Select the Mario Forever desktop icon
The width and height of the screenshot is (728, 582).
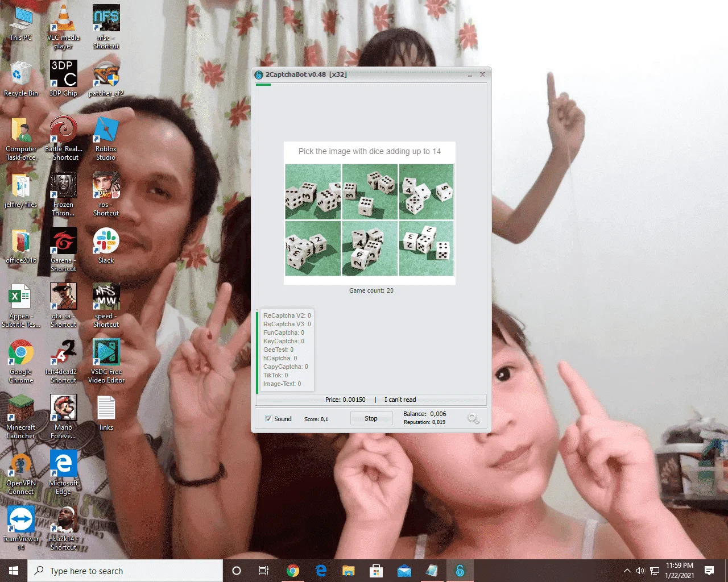(63, 417)
